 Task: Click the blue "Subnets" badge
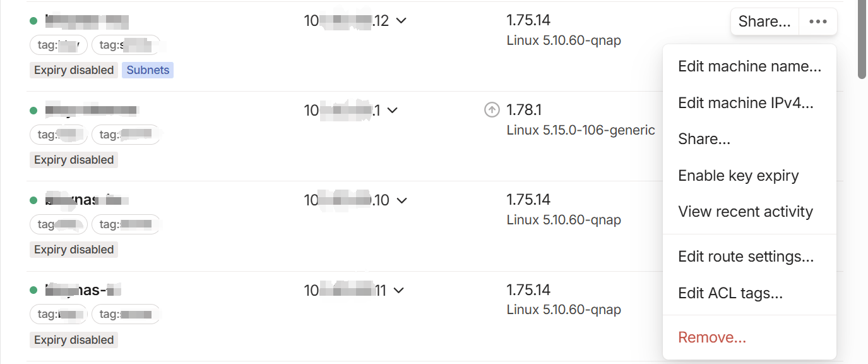pos(148,70)
